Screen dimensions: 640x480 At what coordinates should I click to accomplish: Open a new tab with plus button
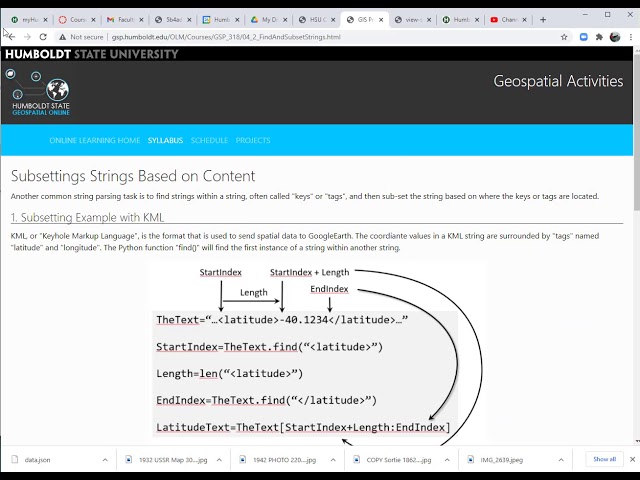click(543, 20)
